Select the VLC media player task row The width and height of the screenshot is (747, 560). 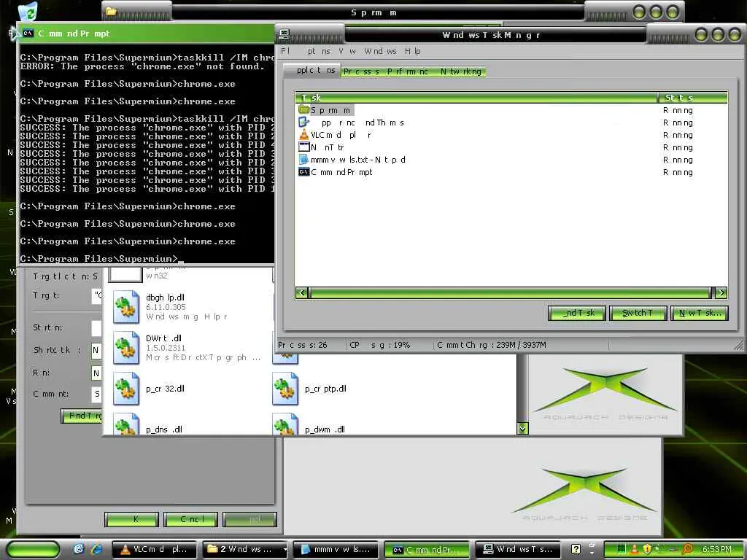(511, 135)
